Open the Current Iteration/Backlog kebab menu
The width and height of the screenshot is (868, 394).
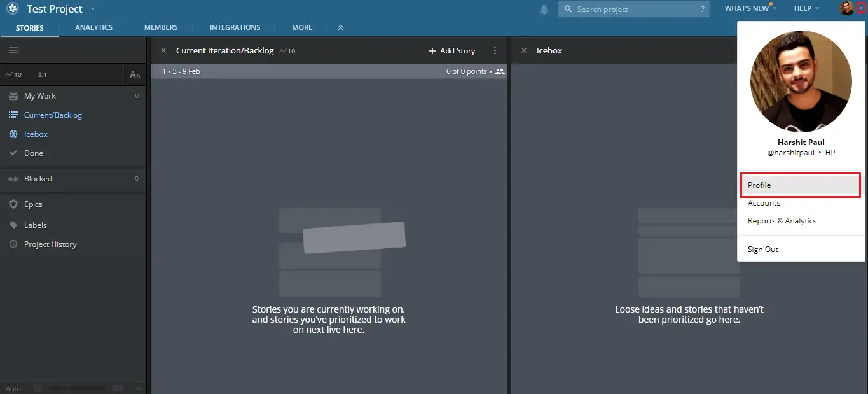pyautogui.click(x=495, y=51)
